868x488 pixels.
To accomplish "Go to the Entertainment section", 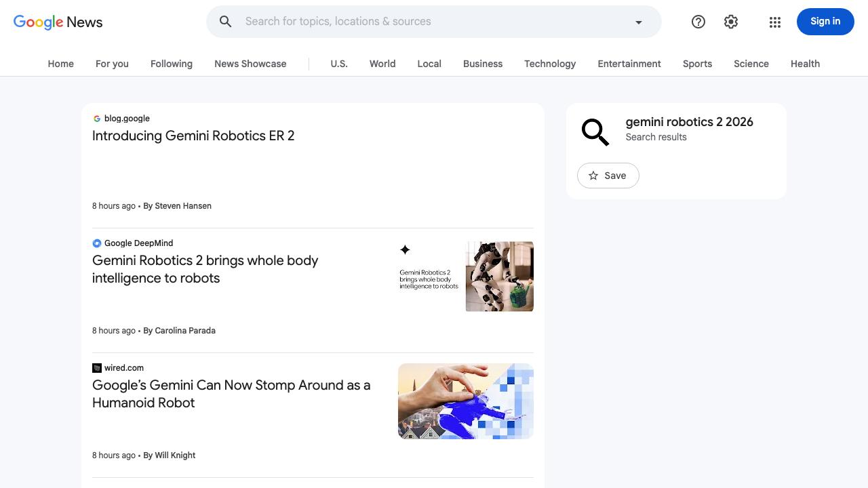I will tap(629, 64).
